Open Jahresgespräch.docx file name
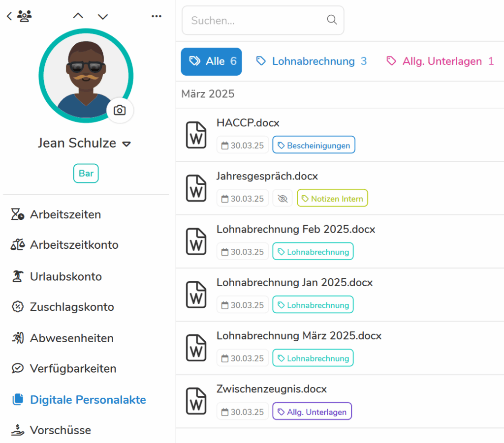504x443 pixels. 267,176
